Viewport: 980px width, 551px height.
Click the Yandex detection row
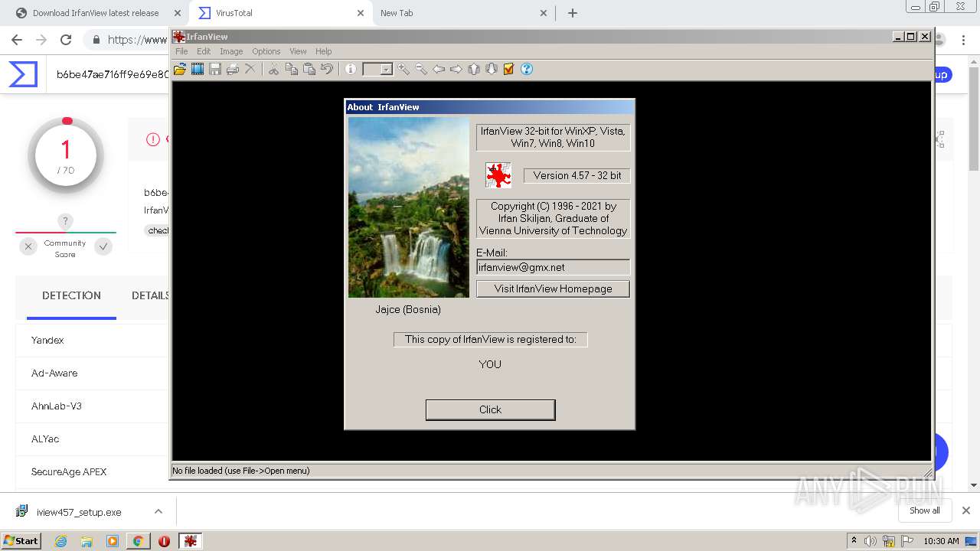tap(92, 340)
